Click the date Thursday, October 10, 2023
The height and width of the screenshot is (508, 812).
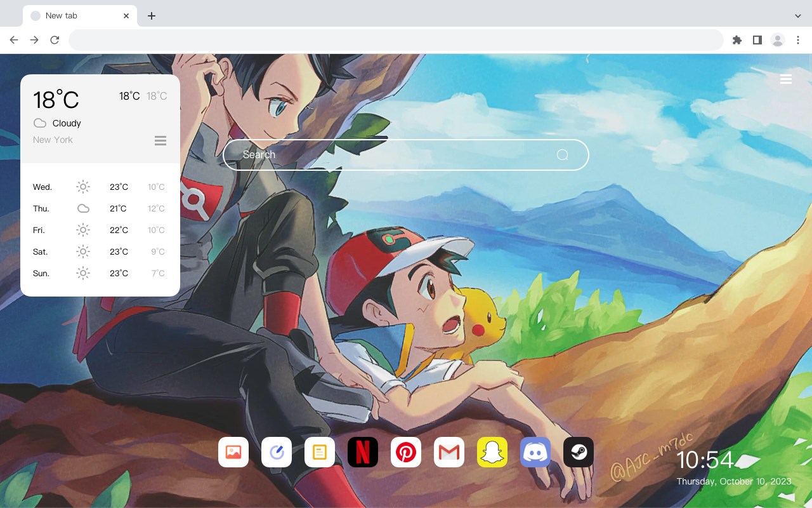pos(734,481)
